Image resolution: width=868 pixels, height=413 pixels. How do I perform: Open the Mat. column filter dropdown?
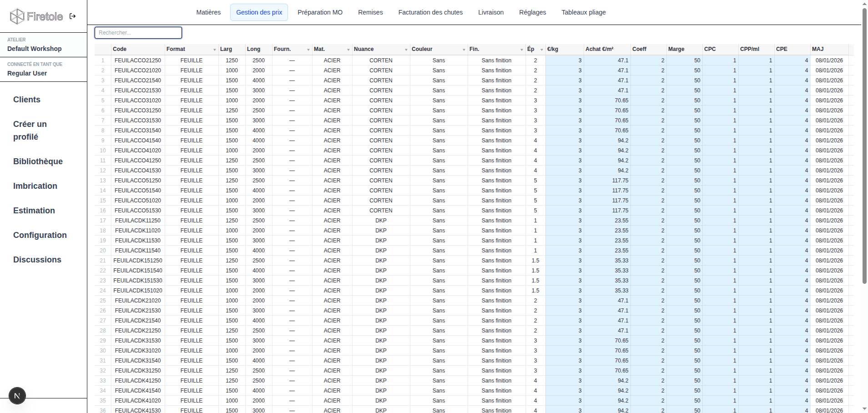(x=348, y=50)
